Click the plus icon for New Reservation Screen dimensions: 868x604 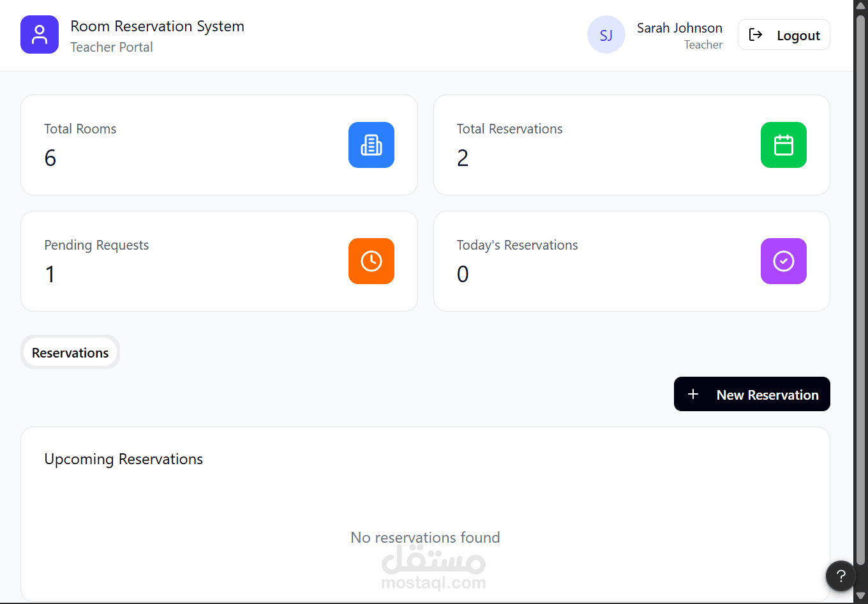point(693,395)
